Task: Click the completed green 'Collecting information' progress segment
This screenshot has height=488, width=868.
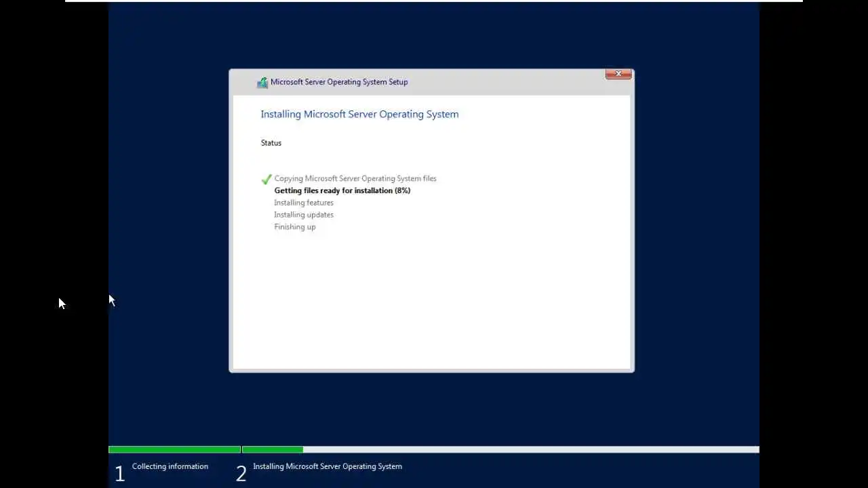Action: coord(174,449)
